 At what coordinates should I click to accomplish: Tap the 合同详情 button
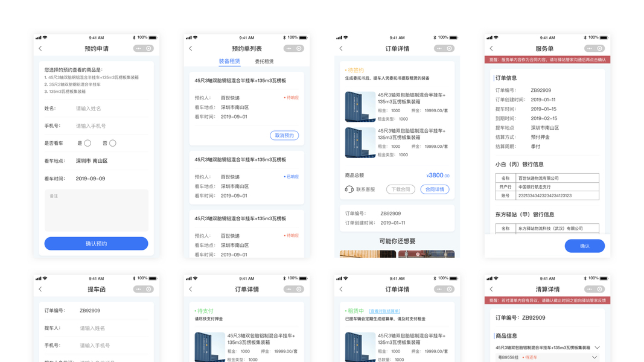pyautogui.click(x=435, y=189)
